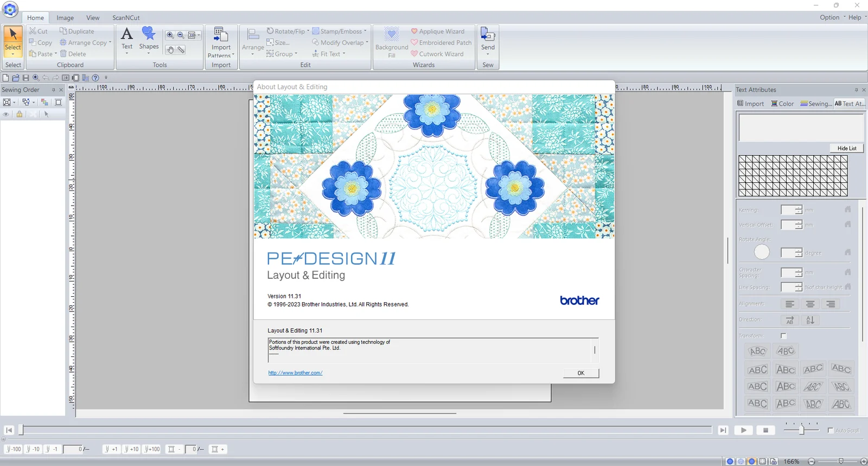Set left text alignment

pyautogui.click(x=790, y=304)
